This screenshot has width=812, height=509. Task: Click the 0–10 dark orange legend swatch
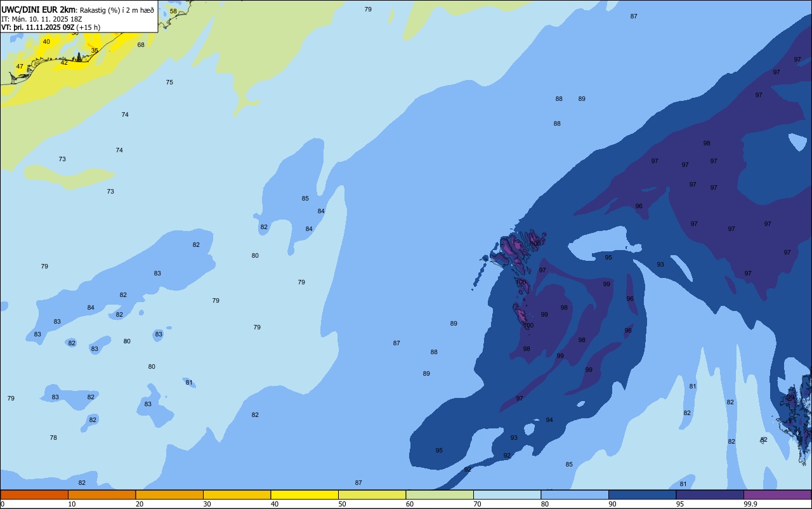(34, 494)
